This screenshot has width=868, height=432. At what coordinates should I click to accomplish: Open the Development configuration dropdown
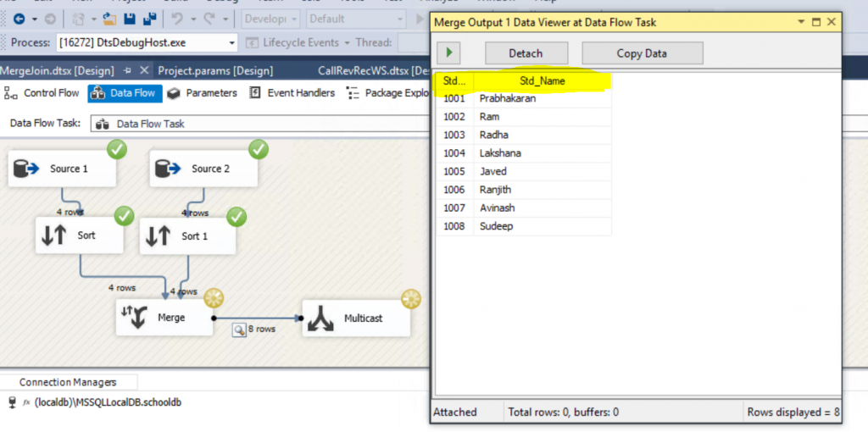pyautogui.click(x=270, y=19)
